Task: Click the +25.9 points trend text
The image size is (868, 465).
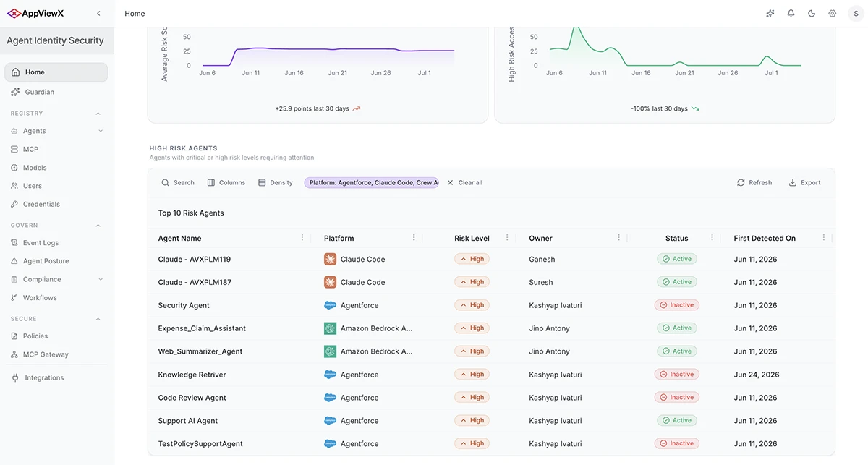Action: [312, 108]
